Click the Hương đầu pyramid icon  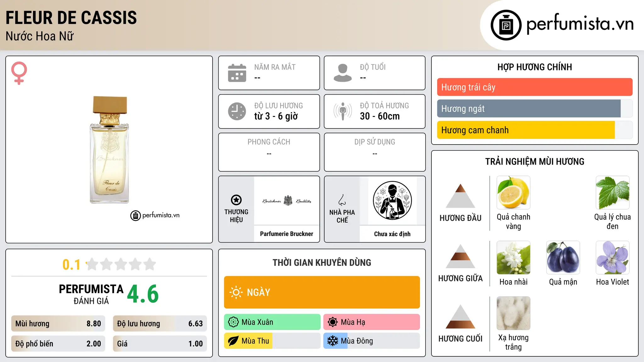tap(460, 196)
